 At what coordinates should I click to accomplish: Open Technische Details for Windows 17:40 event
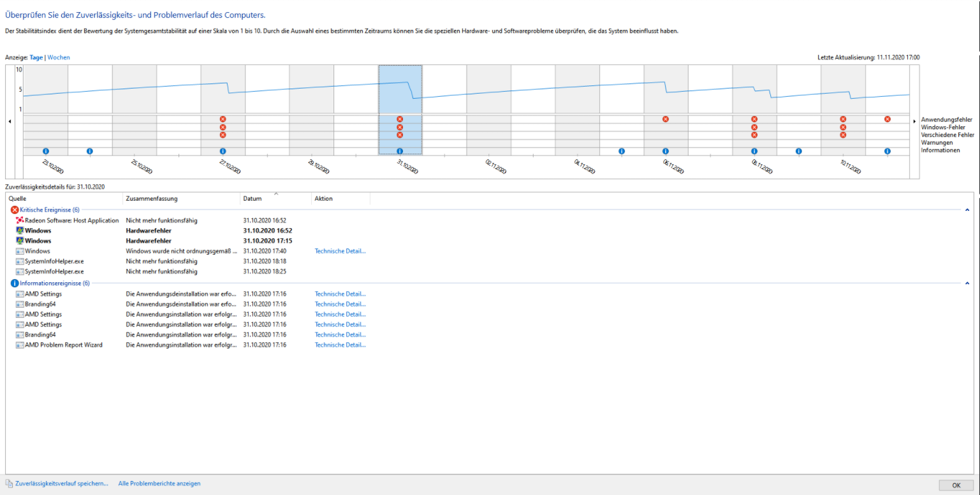coord(340,251)
